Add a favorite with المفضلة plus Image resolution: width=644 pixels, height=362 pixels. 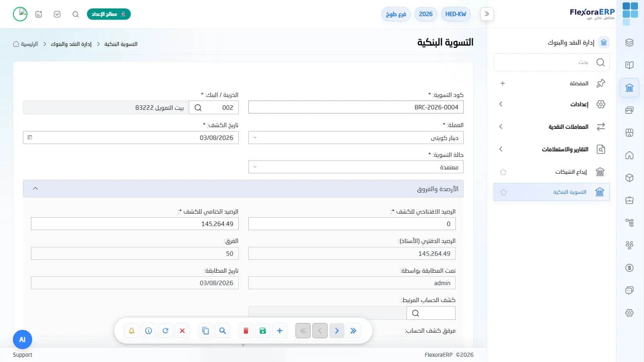[x=503, y=83]
